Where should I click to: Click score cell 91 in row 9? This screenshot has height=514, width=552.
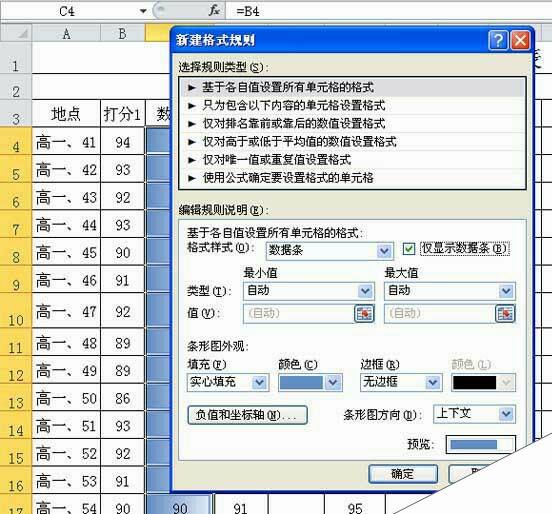[x=123, y=280]
